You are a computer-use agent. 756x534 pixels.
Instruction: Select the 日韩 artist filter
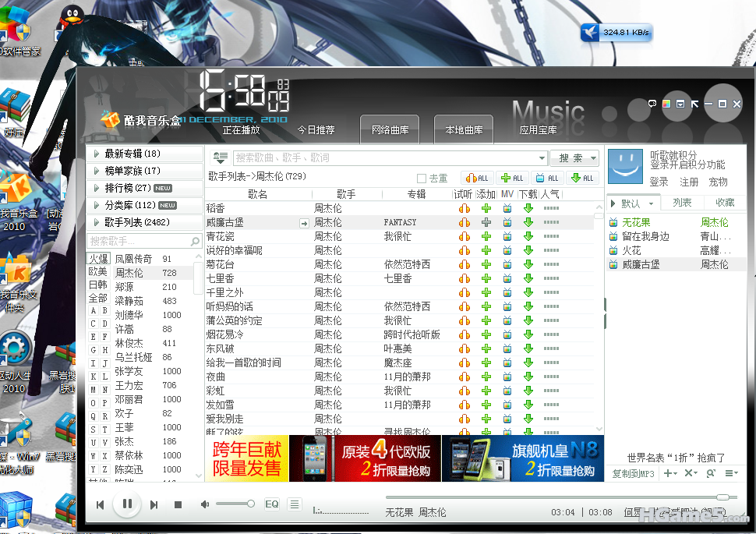(98, 285)
